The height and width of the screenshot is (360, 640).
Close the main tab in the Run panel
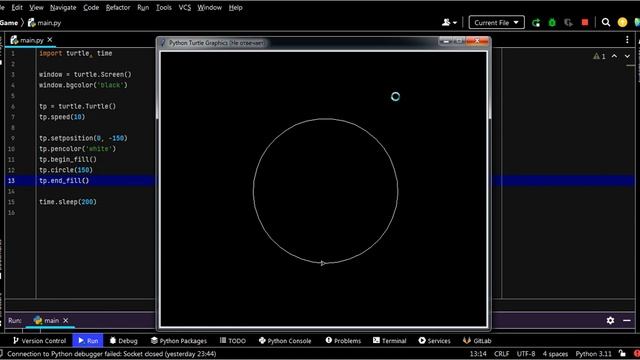click(x=66, y=320)
